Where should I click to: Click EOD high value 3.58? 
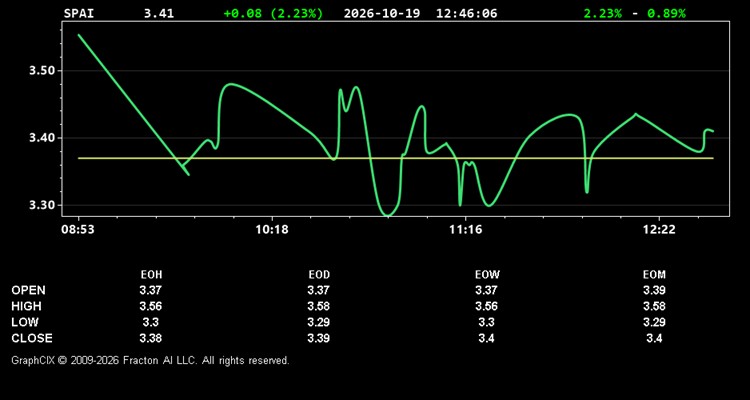click(319, 306)
